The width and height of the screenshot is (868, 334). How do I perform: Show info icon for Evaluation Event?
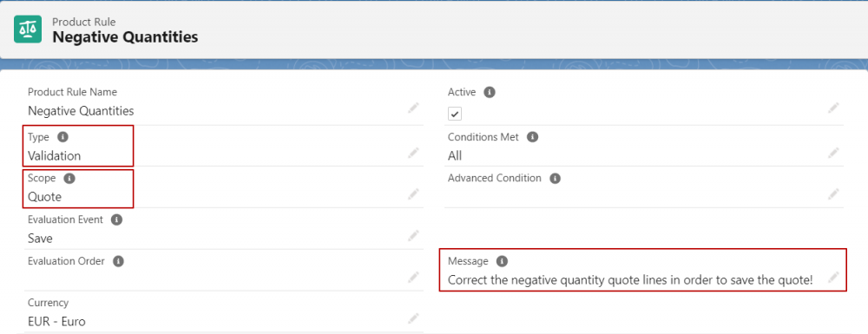pyautogui.click(x=116, y=219)
